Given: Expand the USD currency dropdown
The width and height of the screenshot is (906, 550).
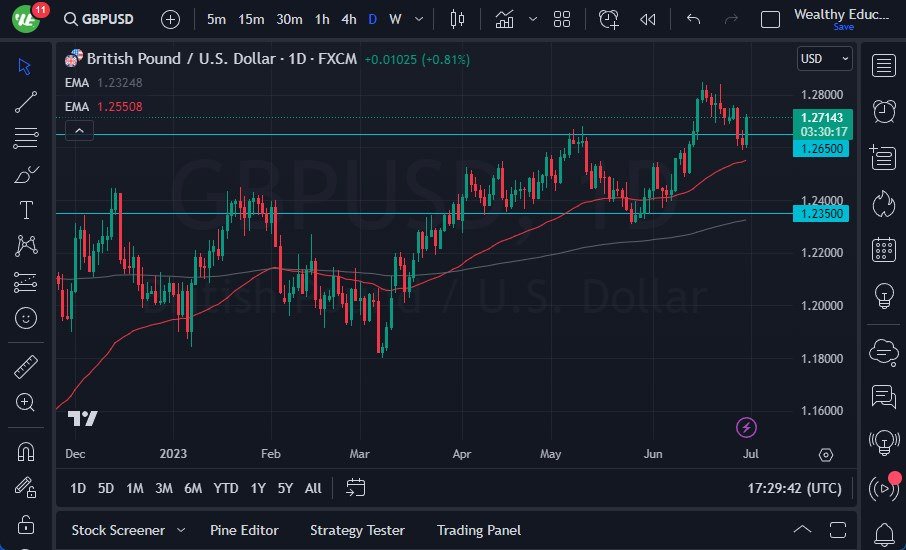Looking at the screenshot, I should pyautogui.click(x=825, y=59).
